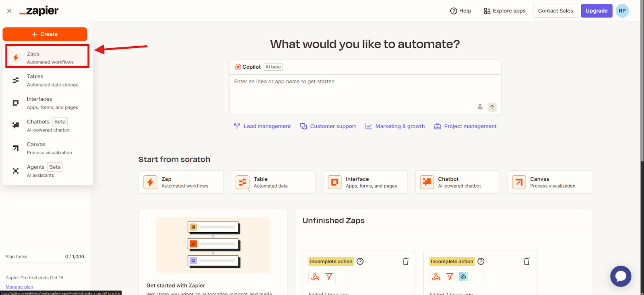Click help icon beside first Incomplete action
Viewport: 644px width, 295px height.
(x=360, y=261)
